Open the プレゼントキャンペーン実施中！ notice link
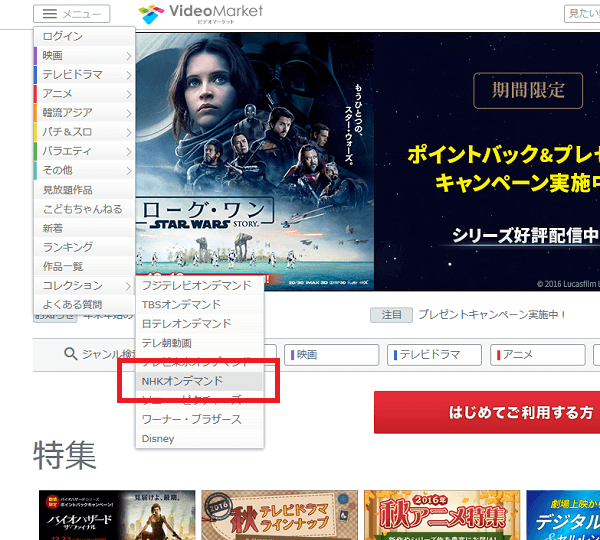Screen dimensions: 600x540 click(x=492, y=315)
